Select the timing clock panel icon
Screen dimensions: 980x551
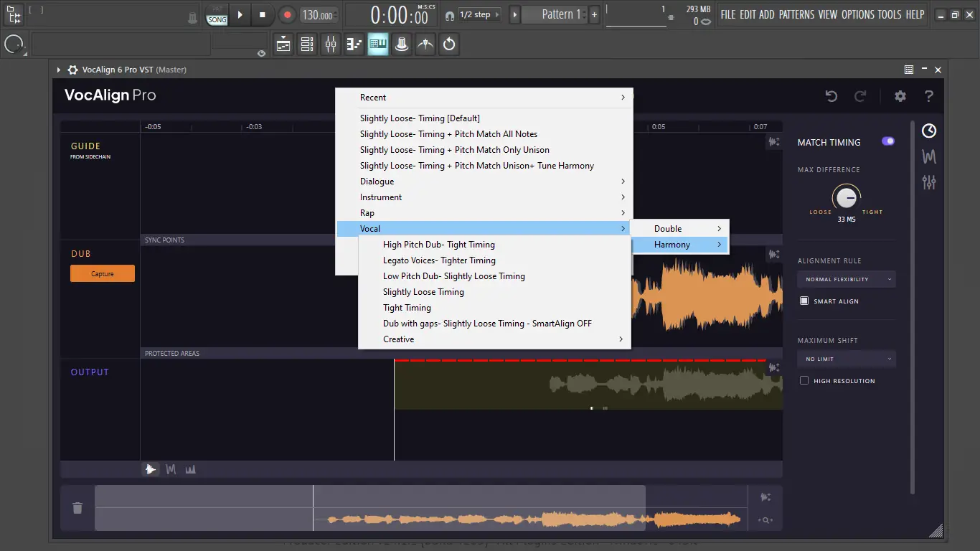(929, 131)
